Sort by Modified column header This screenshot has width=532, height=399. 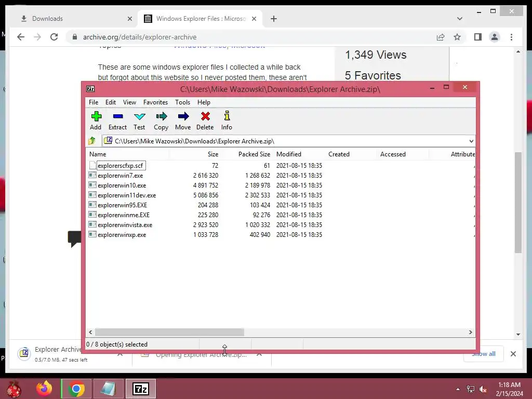(299, 154)
